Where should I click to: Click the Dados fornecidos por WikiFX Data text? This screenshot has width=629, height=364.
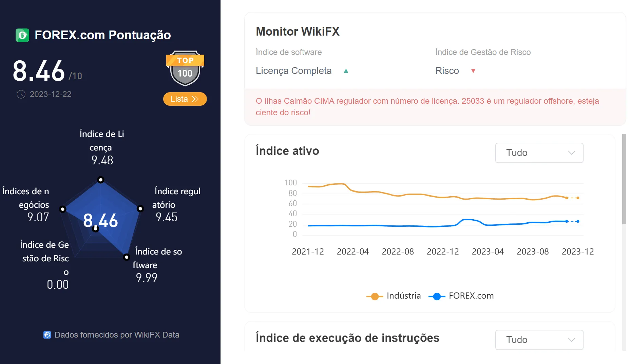click(117, 335)
